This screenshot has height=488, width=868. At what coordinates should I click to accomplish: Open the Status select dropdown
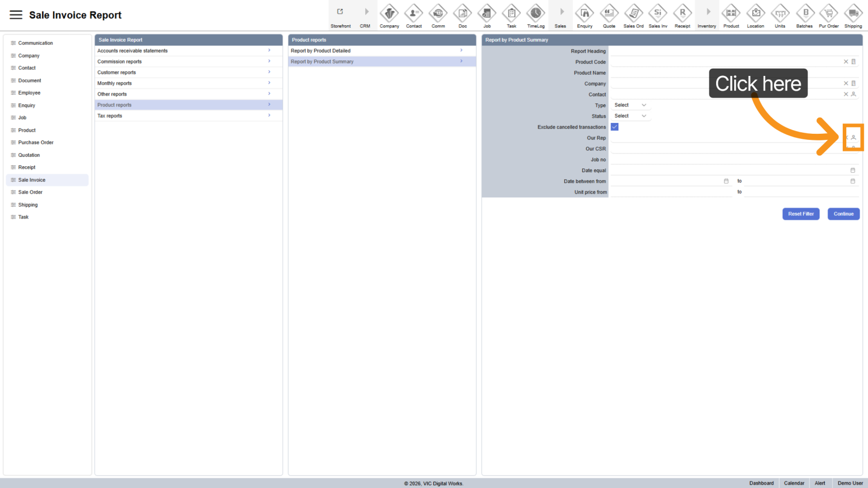pyautogui.click(x=630, y=116)
